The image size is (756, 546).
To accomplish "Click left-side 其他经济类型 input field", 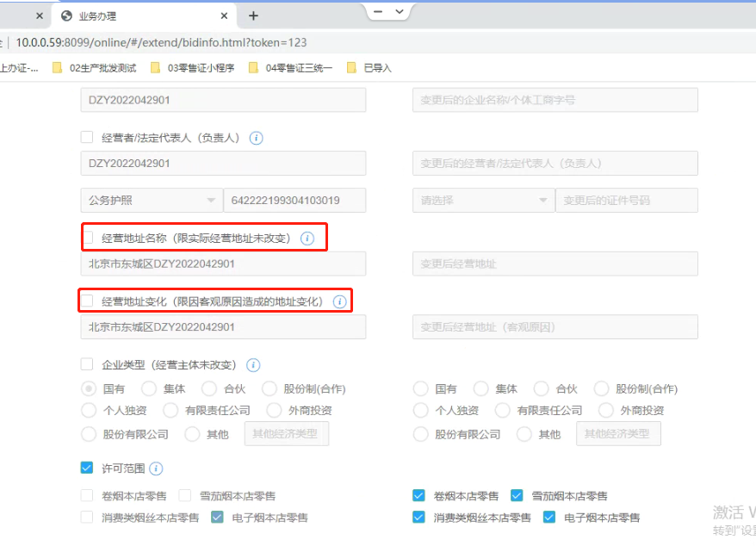I will [x=287, y=434].
